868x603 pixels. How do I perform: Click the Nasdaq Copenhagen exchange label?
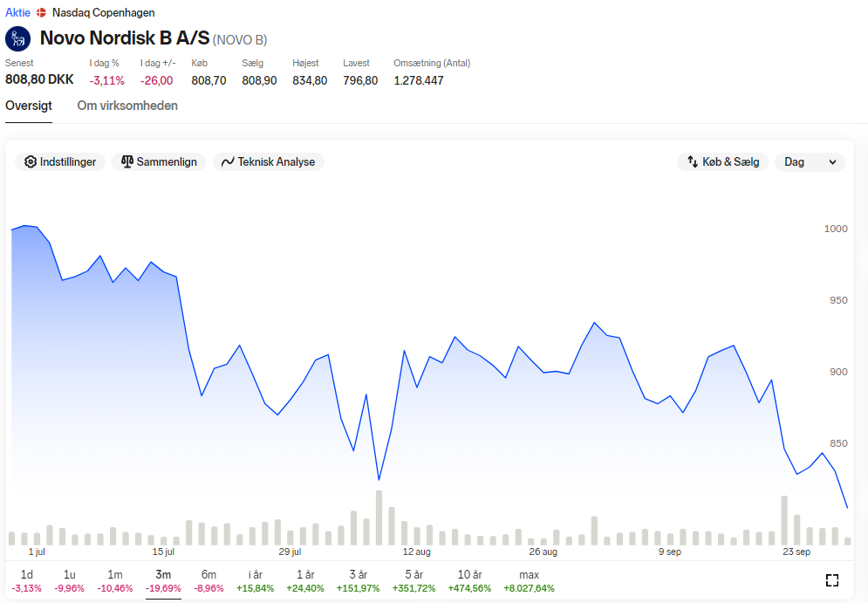click(104, 13)
